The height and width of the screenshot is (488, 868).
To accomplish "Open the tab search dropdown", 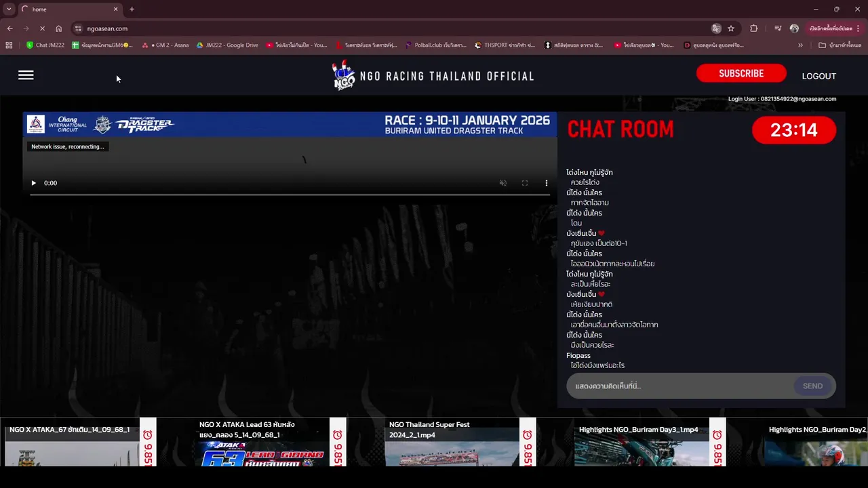I will coord(9,9).
